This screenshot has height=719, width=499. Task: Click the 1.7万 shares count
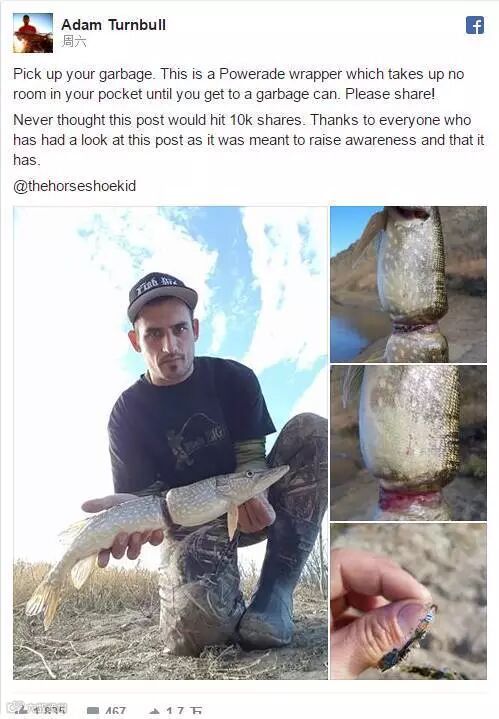pyautogui.click(x=183, y=712)
